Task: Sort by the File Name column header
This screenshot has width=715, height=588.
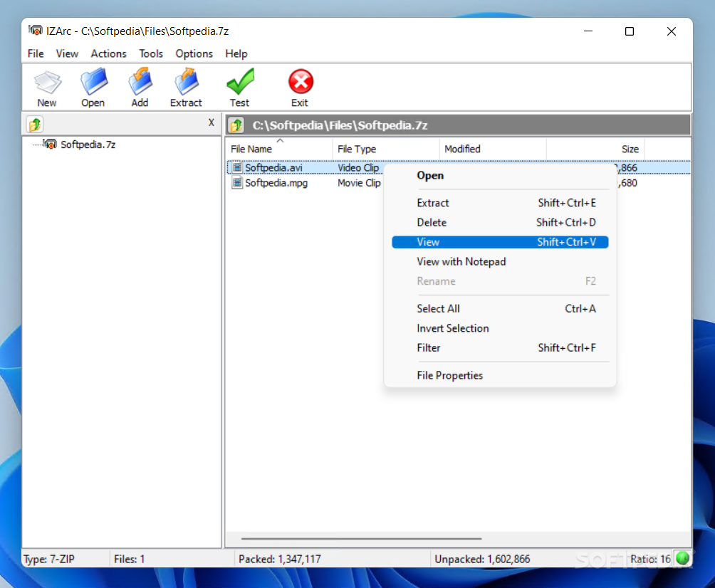Action: (x=279, y=149)
